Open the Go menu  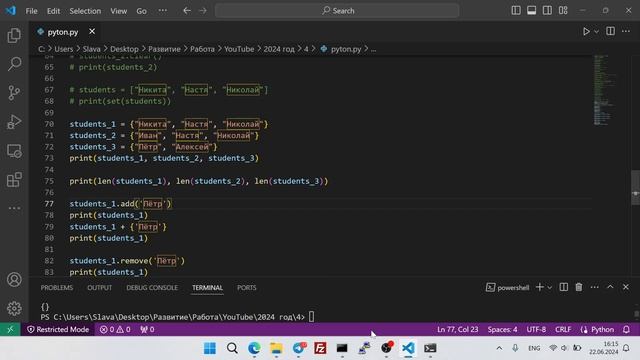pyautogui.click(x=141, y=11)
